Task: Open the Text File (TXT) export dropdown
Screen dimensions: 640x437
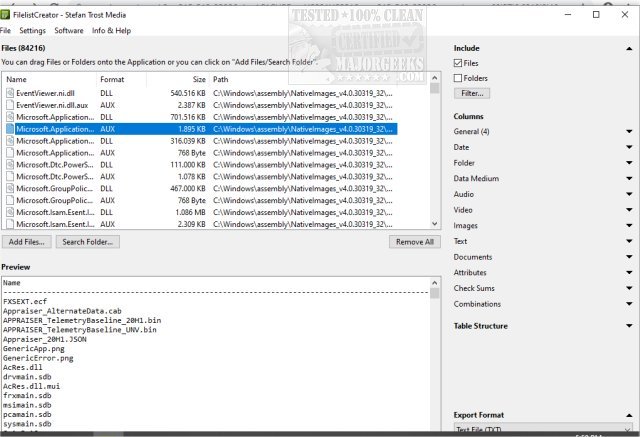Action: pos(543,428)
